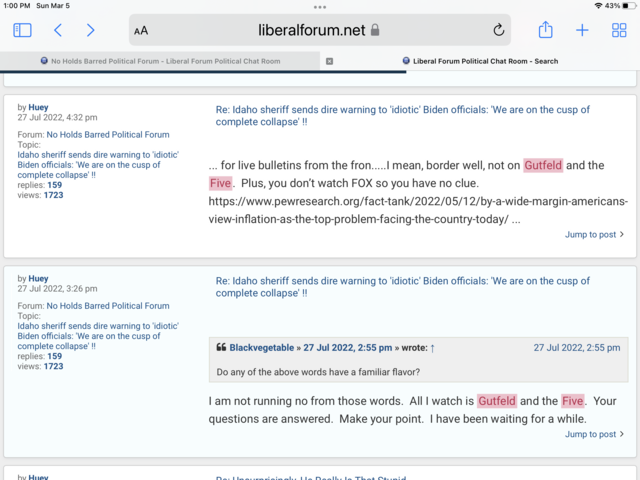The image size is (640, 480).
Task: Open the Re: Idaho sheriff post title of the 4:32 pm result
Action: point(402,116)
